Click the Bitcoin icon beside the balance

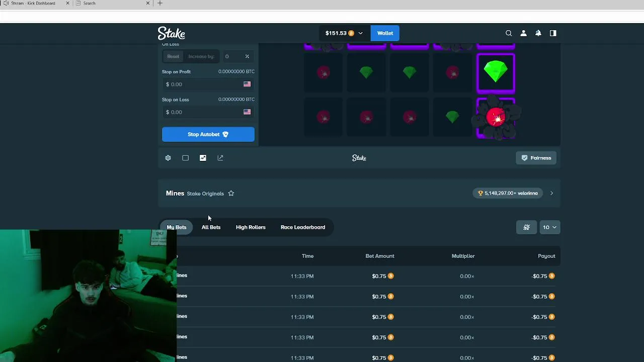pos(351,33)
